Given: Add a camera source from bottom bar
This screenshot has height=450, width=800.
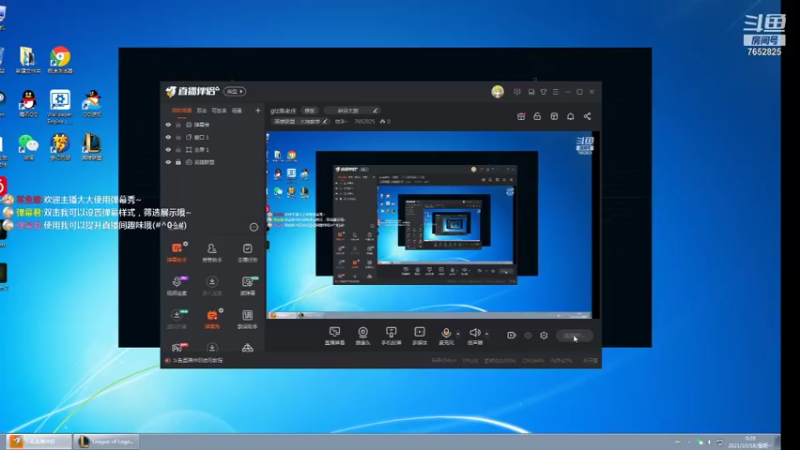Looking at the screenshot, I should [x=363, y=335].
